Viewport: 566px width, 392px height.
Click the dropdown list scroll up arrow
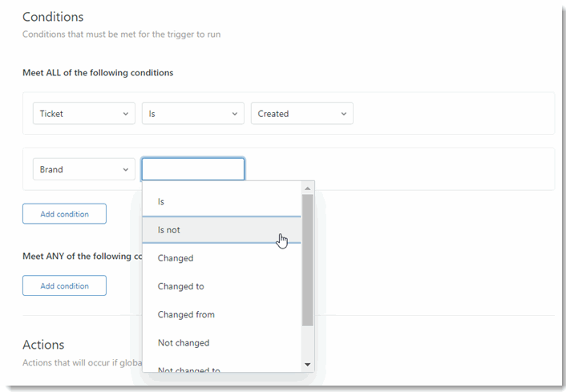[x=308, y=188]
